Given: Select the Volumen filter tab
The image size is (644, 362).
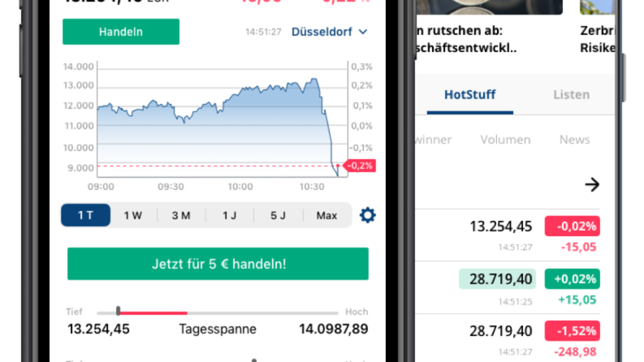Looking at the screenshot, I should pos(505,140).
